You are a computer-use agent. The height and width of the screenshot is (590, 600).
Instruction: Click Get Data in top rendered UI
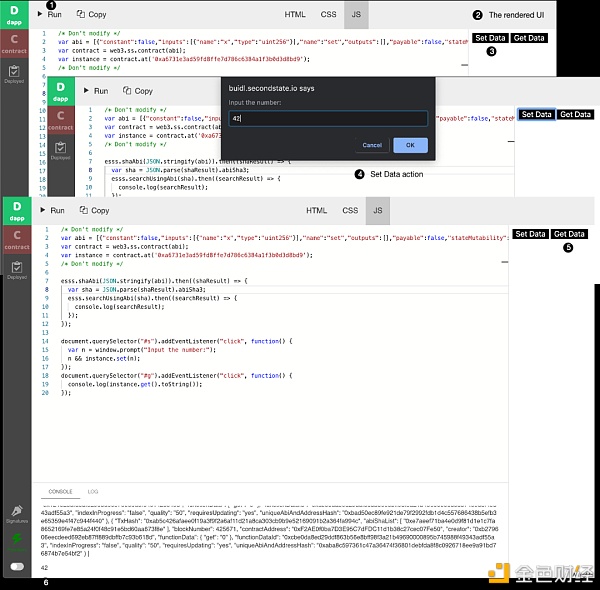click(x=529, y=38)
